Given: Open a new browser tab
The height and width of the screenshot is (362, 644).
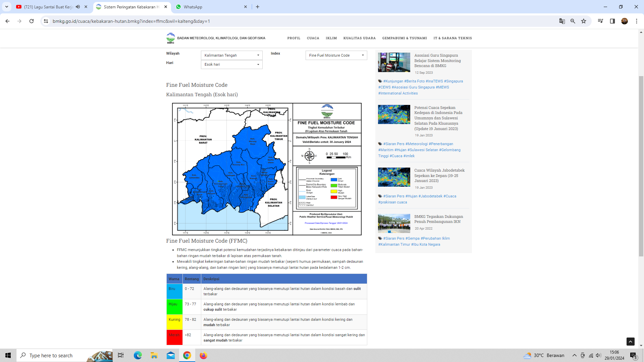Looking at the screenshot, I should 258,7.
